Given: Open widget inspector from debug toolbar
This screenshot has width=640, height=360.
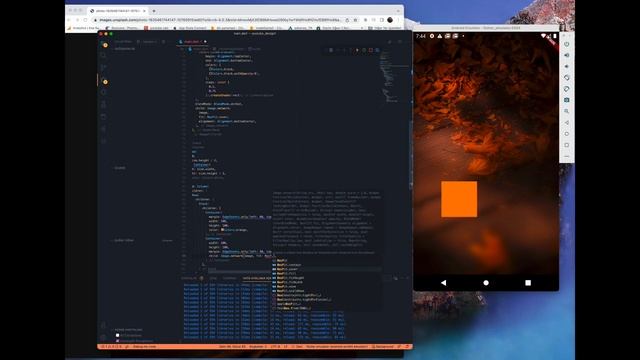Looking at the screenshot, I should pos(377,50).
